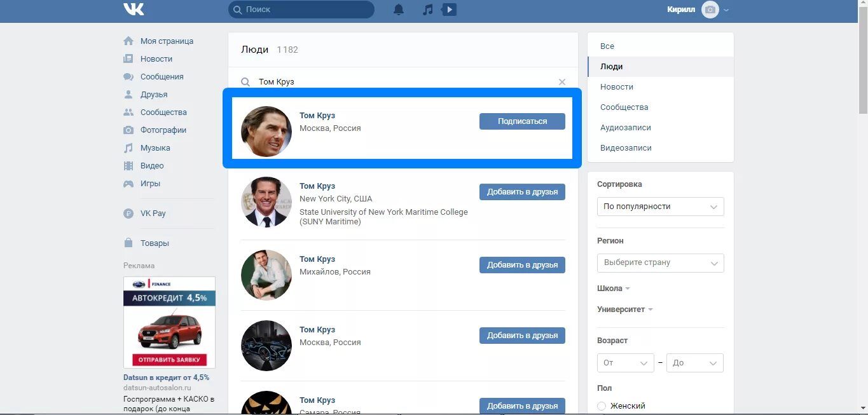Image resolution: width=868 pixels, height=415 pixels.
Task: Open the По популярности sorting dropdown
Action: (x=660, y=207)
